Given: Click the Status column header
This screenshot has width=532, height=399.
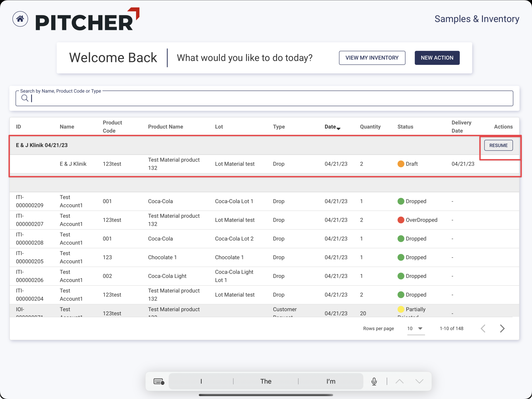Looking at the screenshot, I should (x=405, y=127).
